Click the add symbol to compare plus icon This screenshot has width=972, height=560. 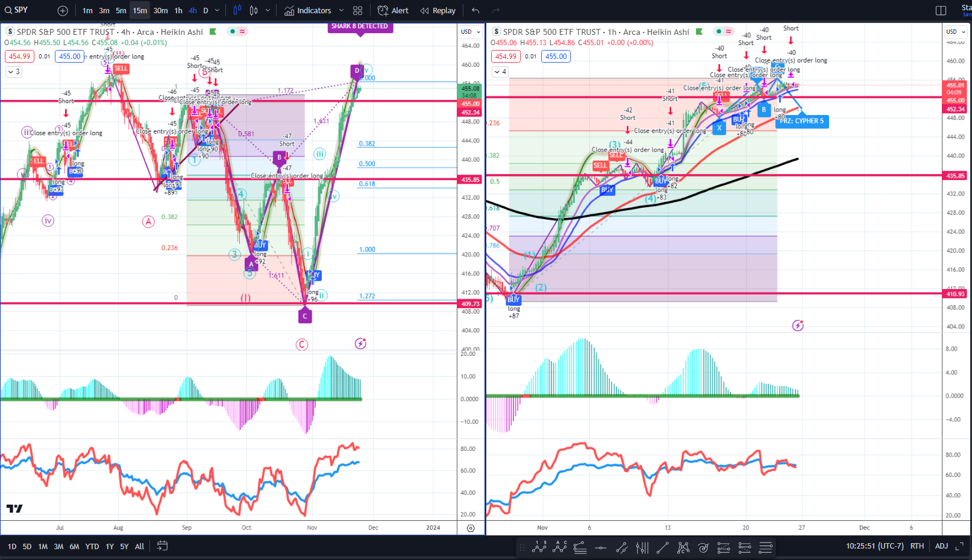63,11
